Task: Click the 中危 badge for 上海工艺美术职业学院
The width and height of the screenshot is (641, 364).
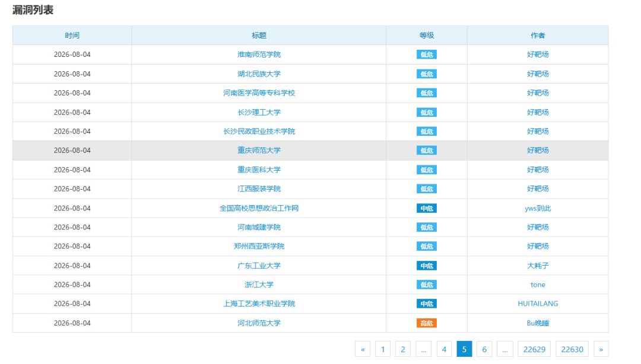Action: click(426, 304)
